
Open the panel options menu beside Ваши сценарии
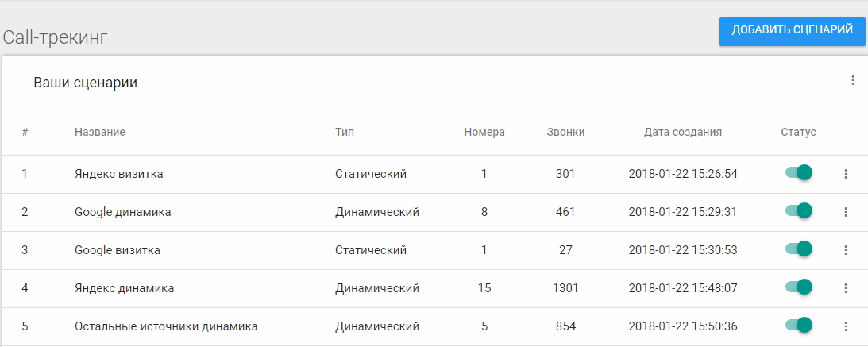853,80
